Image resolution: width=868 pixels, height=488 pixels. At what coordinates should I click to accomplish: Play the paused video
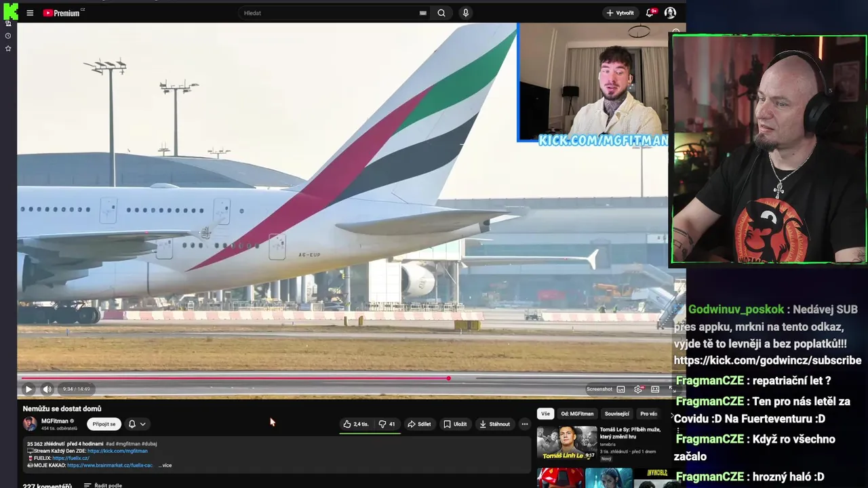28,389
